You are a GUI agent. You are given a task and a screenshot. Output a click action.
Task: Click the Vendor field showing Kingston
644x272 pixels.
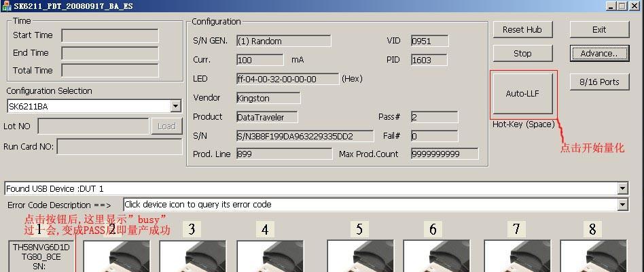[268, 98]
